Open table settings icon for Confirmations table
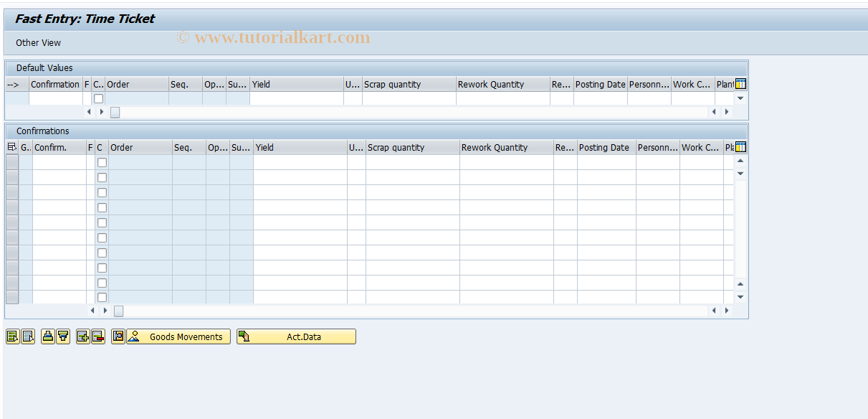The height and width of the screenshot is (419, 868). click(740, 147)
